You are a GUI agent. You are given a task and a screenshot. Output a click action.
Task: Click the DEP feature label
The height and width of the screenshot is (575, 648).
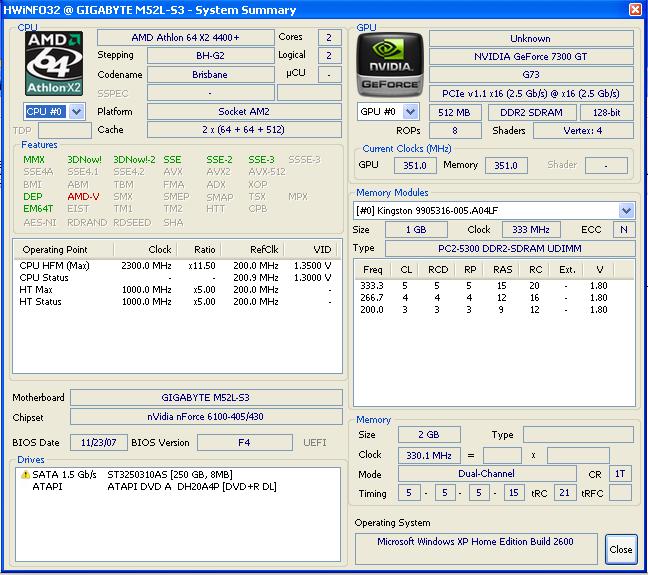click(x=33, y=197)
